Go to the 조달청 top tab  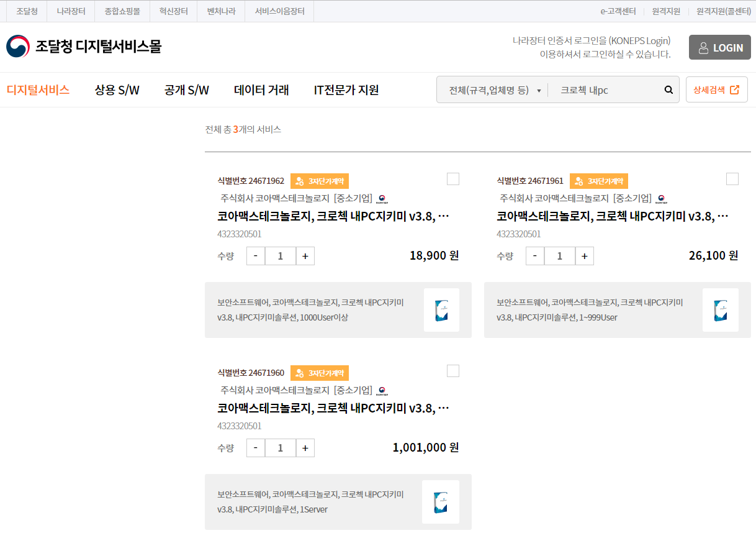[27, 11]
